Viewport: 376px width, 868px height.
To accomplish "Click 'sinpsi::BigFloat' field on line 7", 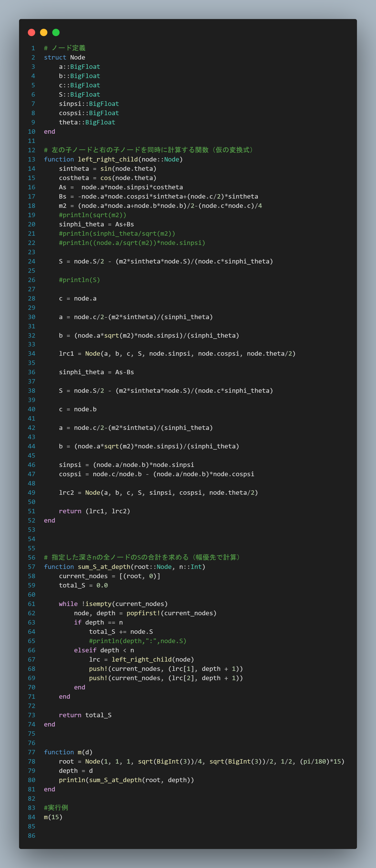I will click(89, 104).
